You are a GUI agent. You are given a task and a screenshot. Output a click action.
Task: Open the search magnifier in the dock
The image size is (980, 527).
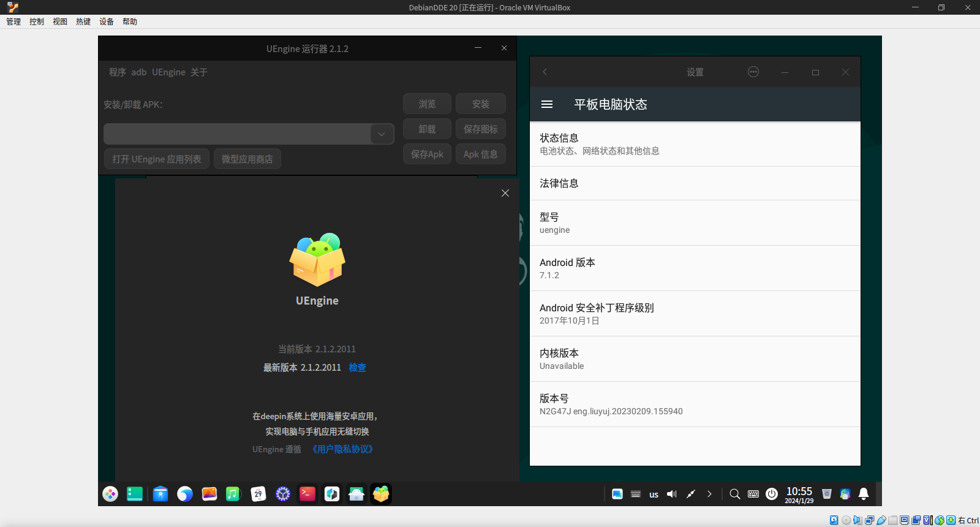735,494
